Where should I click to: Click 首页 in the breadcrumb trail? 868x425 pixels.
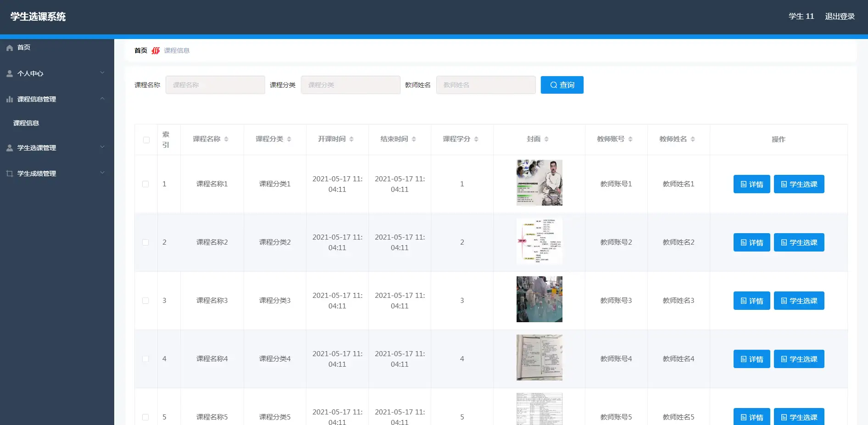(140, 50)
